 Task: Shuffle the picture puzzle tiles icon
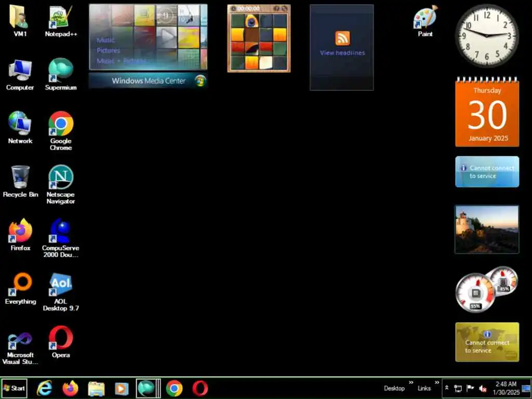pos(284,8)
